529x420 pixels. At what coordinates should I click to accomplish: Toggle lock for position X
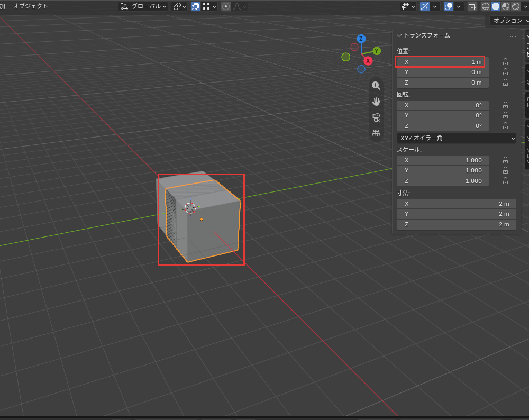coord(505,62)
